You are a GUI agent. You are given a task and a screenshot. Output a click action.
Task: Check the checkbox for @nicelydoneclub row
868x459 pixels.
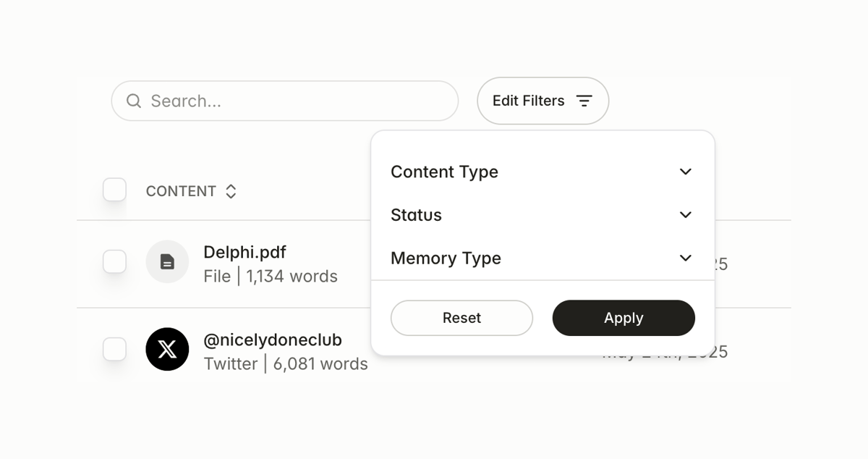tap(114, 349)
